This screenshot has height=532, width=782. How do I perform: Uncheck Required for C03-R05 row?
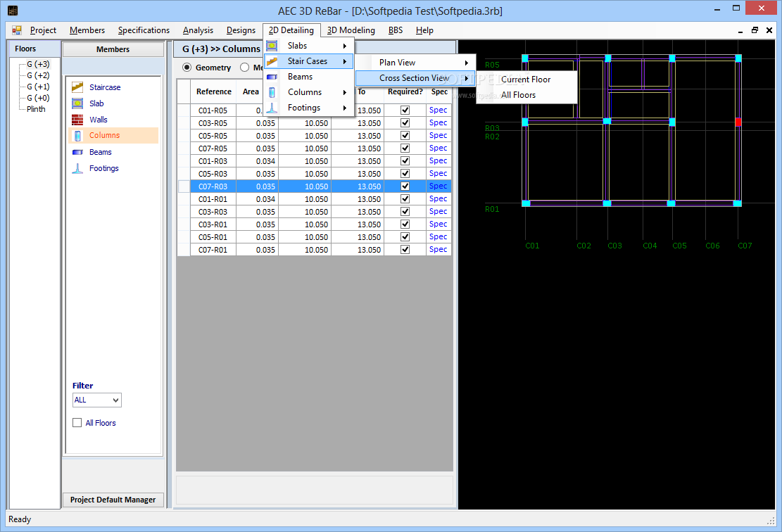point(405,122)
